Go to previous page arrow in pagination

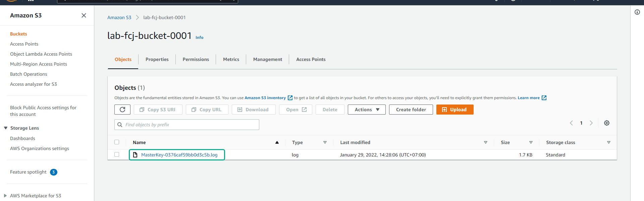pos(572,123)
